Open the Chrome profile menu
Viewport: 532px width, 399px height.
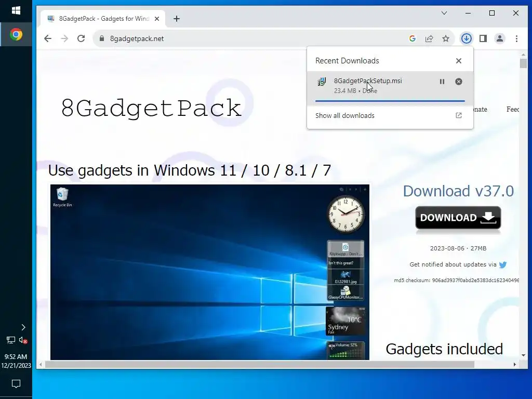[500, 38]
